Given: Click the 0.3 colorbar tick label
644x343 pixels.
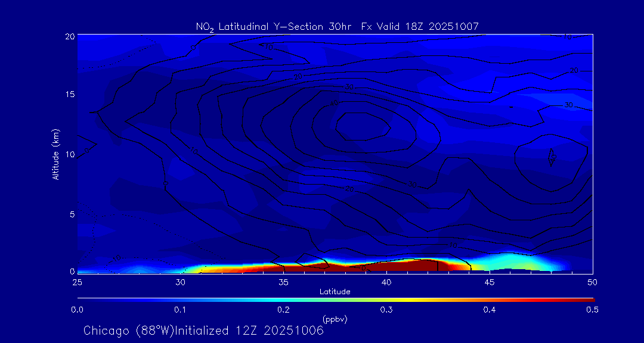Looking at the screenshot, I should (x=386, y=310).
